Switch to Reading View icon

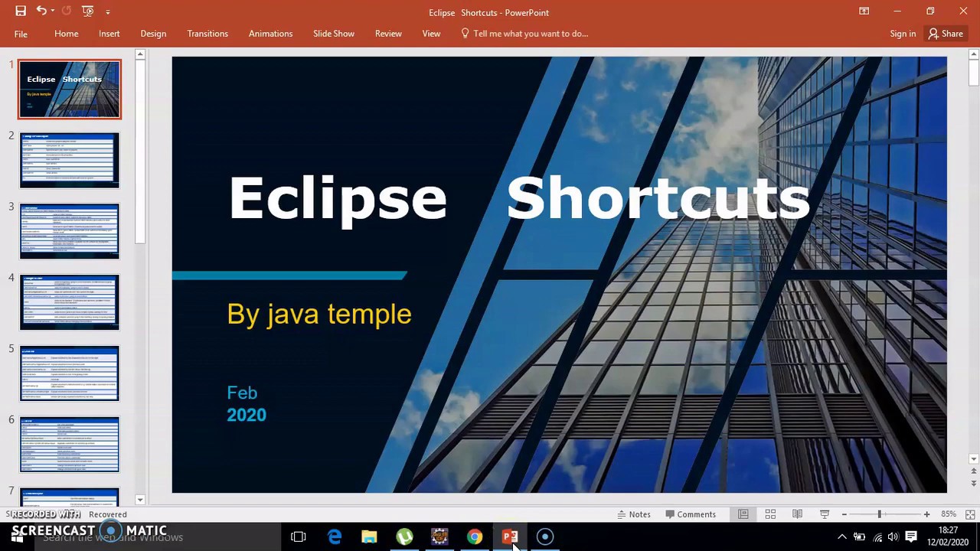pos(797,514)
